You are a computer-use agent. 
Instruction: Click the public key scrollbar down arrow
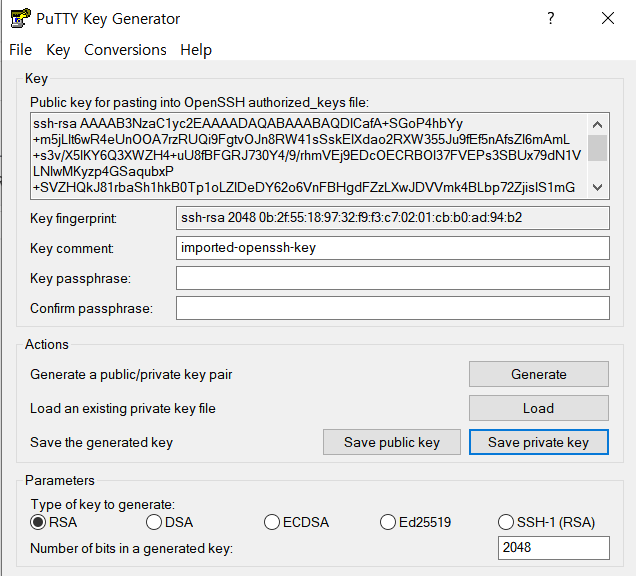(x=597, y=187)
